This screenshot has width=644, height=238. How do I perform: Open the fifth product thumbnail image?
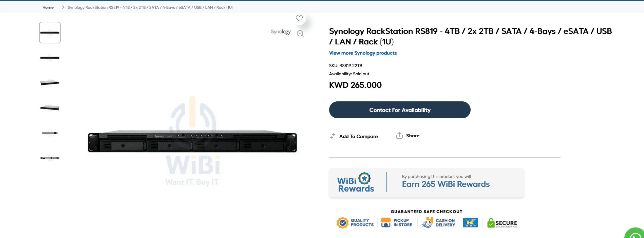tap(50, 133)
